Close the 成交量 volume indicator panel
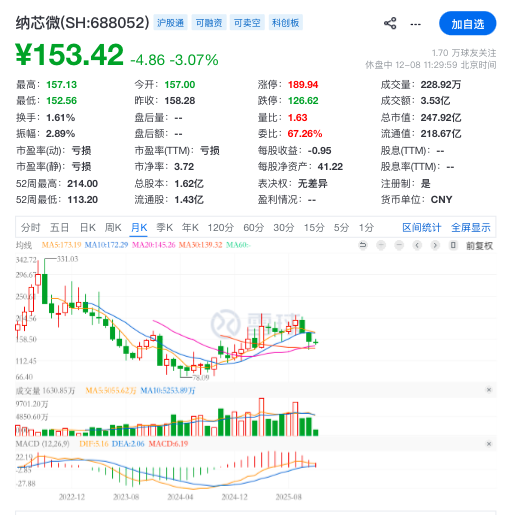Screen dimensions: 508x515 (x=489, y=390)
